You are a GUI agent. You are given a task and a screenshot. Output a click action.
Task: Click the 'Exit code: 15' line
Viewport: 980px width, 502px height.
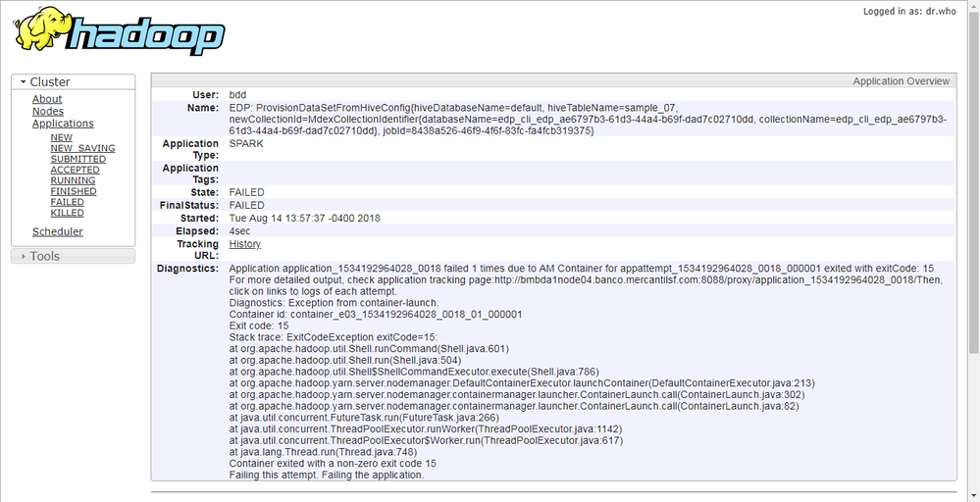click(259, 326)
